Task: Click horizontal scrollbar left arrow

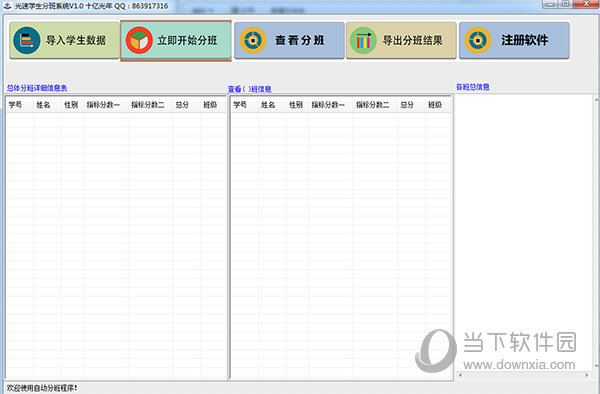Action: pyautogui.click(x=460, y=375)
